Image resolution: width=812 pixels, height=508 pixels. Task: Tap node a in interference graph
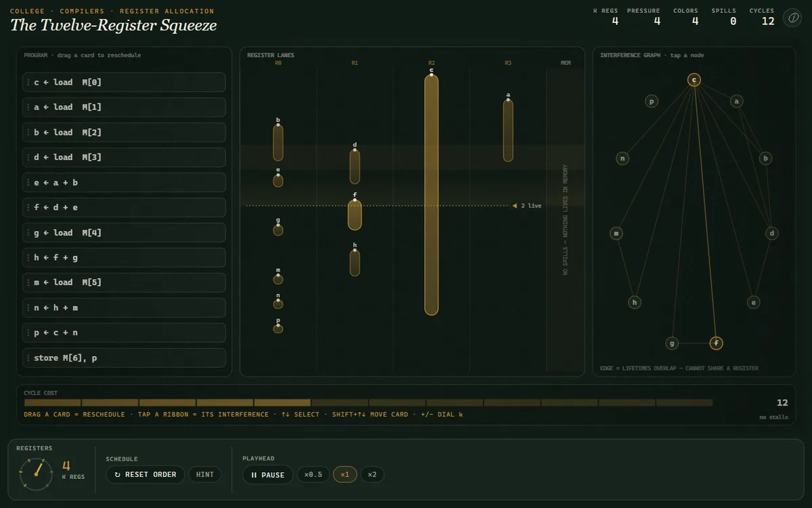point(737,101)
